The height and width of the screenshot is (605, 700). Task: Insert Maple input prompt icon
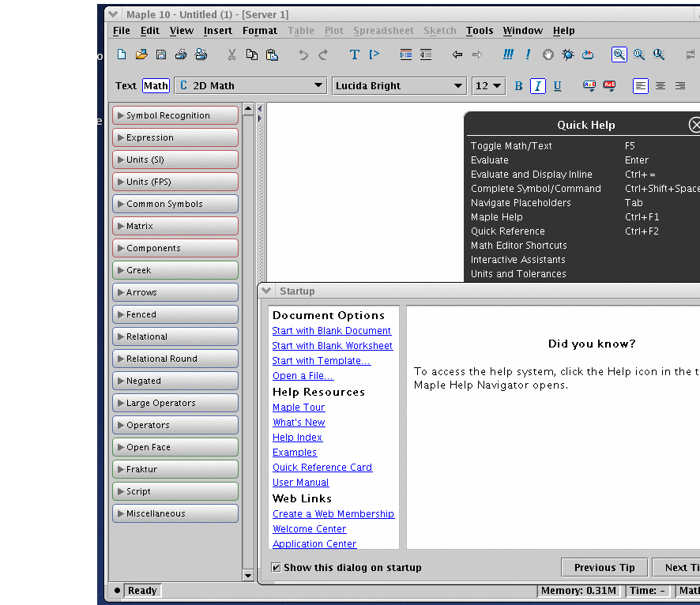374,54
